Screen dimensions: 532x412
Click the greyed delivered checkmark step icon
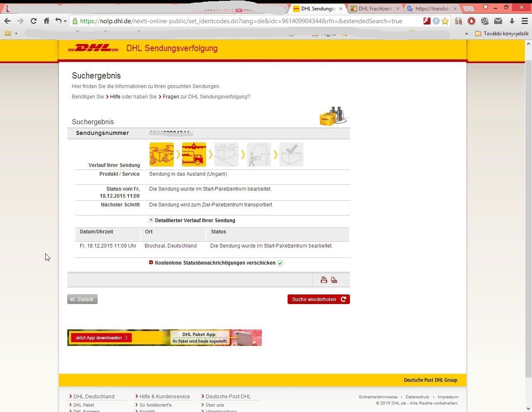click(291, 154)
